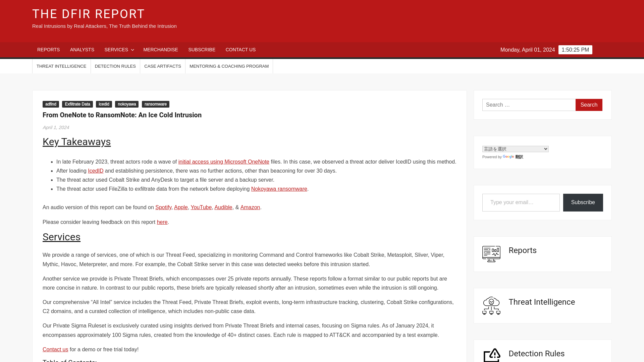The height and width of the screenshot is (362, 644).
Task: Select the language dropdown for translation
Action: 515,149
